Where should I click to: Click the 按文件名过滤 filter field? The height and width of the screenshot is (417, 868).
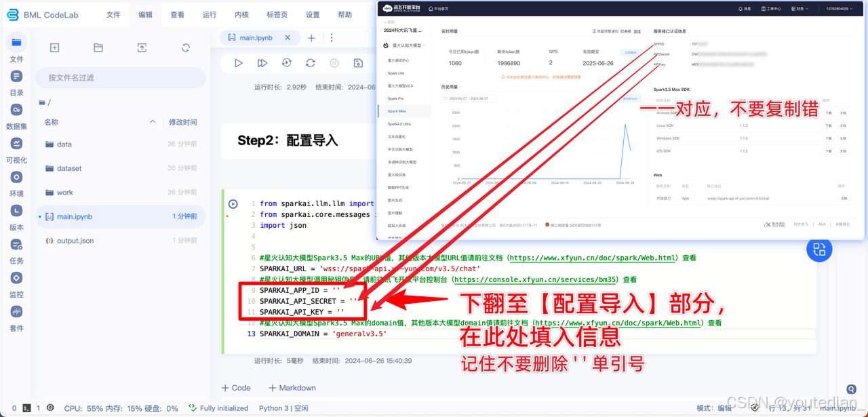(120, 78)
